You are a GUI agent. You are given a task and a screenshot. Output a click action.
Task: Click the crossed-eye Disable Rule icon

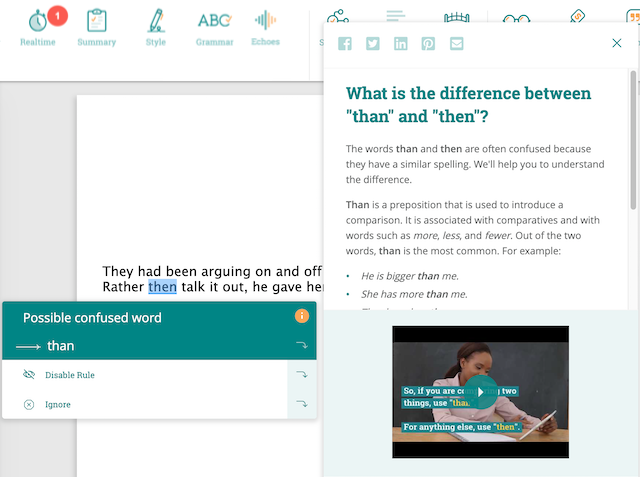click(x=29, y=374)
